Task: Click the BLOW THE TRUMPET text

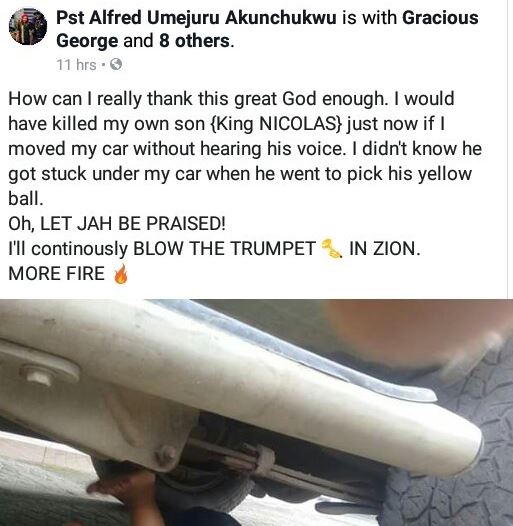Action: click(x=224, y=249)
